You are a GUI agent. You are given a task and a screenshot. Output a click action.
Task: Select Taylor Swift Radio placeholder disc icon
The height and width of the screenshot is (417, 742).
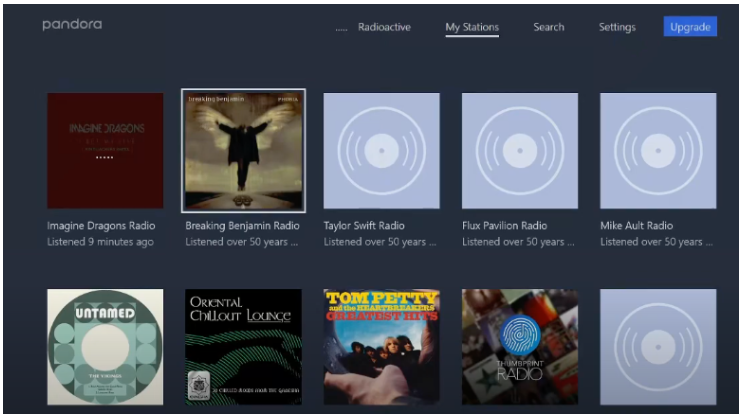[381, 151]
